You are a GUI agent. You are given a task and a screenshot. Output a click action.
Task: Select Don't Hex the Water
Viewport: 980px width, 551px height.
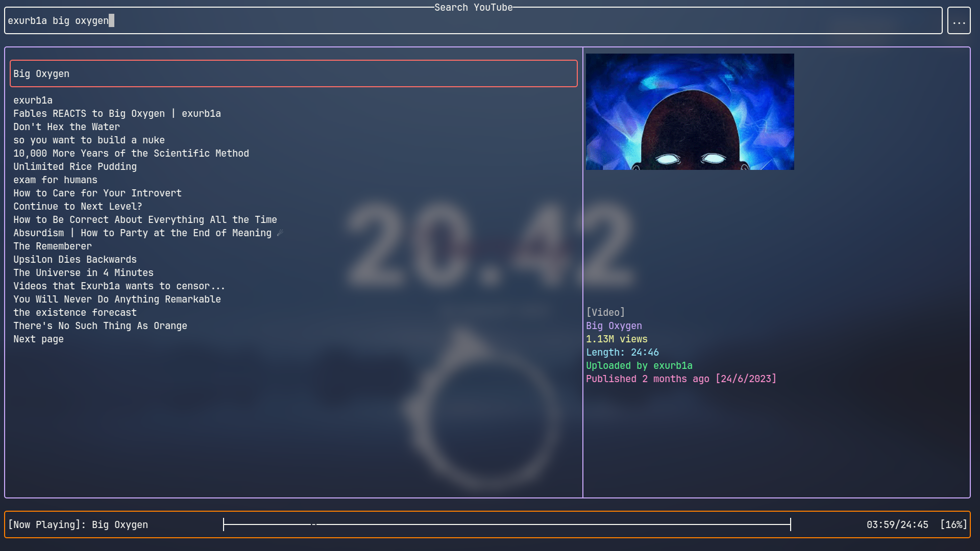(66, 127)
